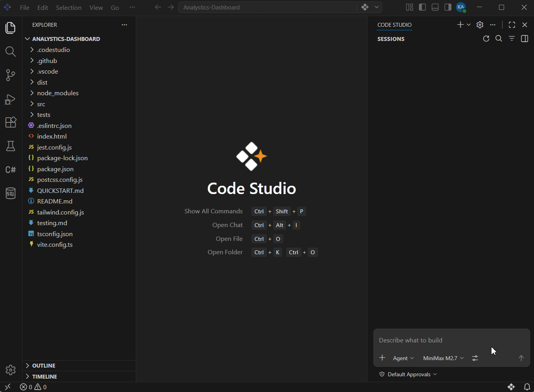
Task: Click Code Studio status bar icon
Action: click(511, 387)
